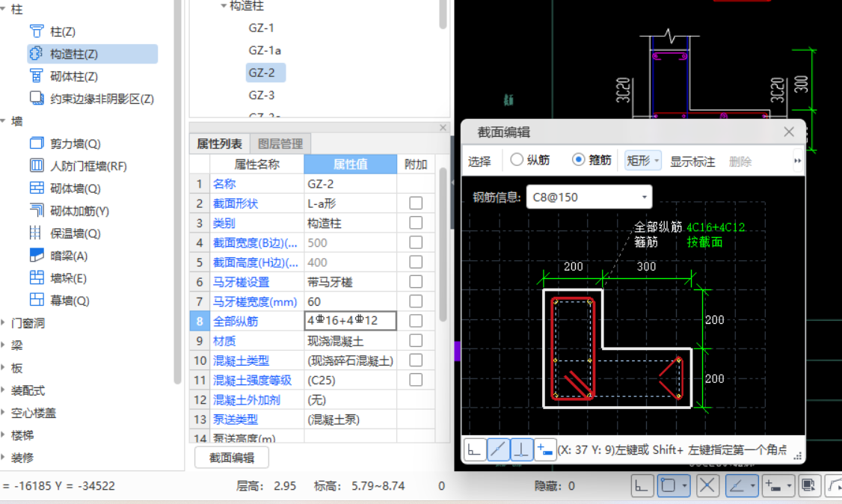Click the 全部纵筋 value field

(x=350, y=321)
